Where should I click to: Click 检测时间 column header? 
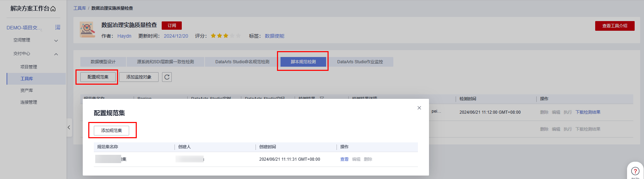[468, 99]
